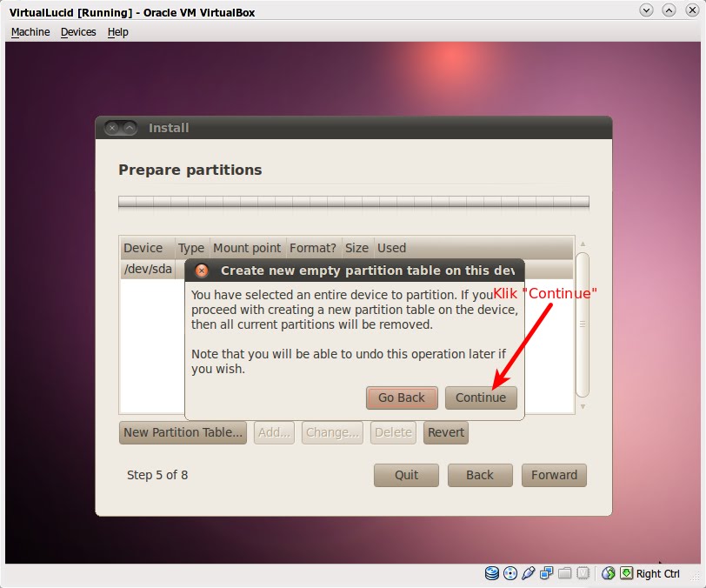Go to previous step with Back button
Viewport: 706px width, 588px height.
[x=480, y=475]
